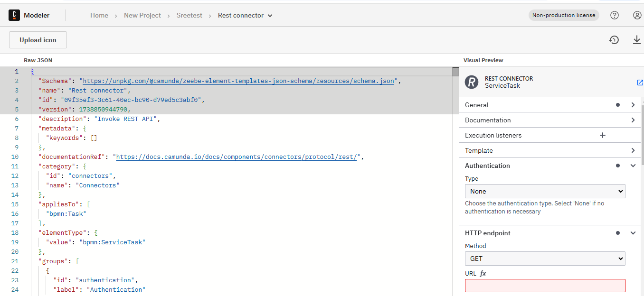Open version history clock icon
644x296 pixels.
(614, 40)
